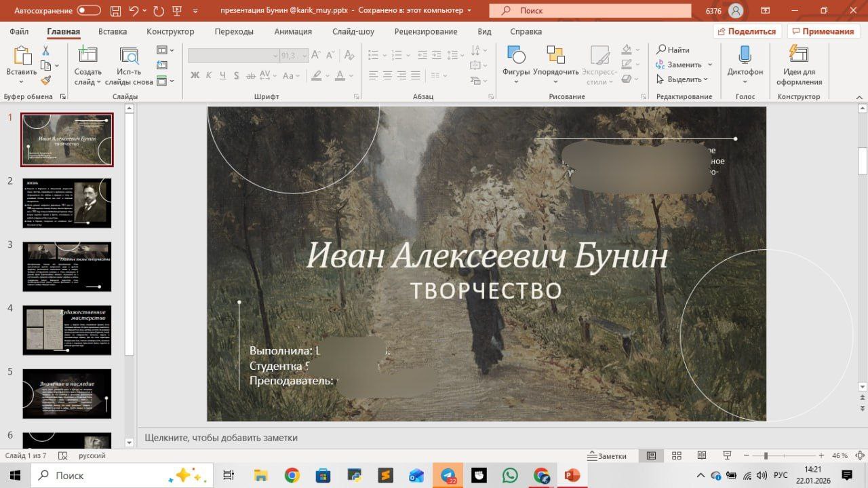
Task: Open the slide section dropdown
Action: 165,81
